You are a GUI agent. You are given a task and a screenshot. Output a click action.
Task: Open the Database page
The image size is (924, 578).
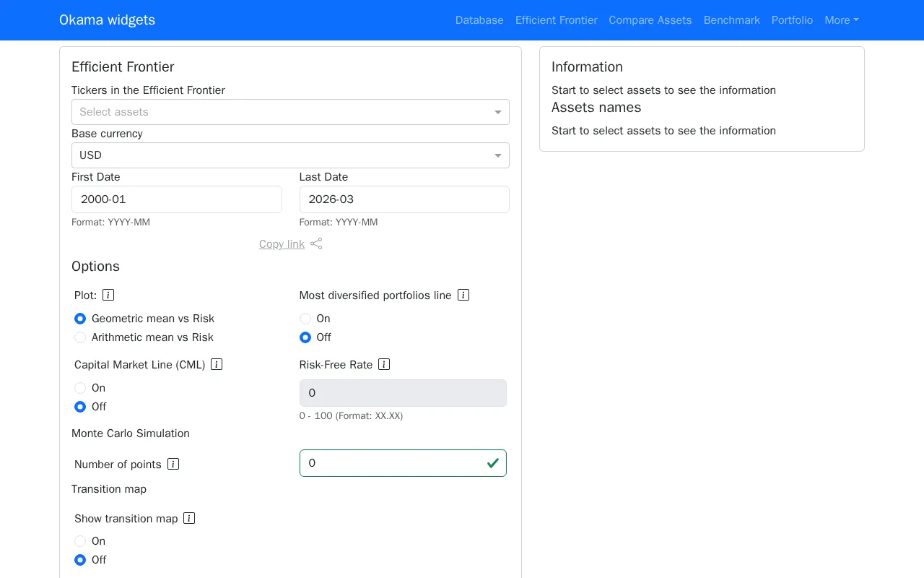click(479, 20)
